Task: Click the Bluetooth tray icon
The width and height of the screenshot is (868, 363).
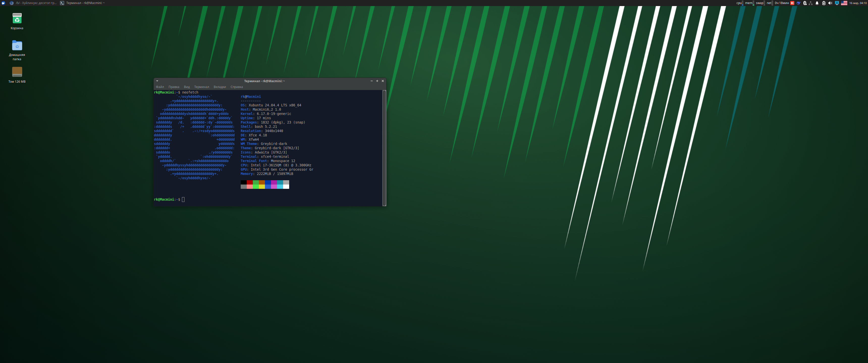Action: 805,3
